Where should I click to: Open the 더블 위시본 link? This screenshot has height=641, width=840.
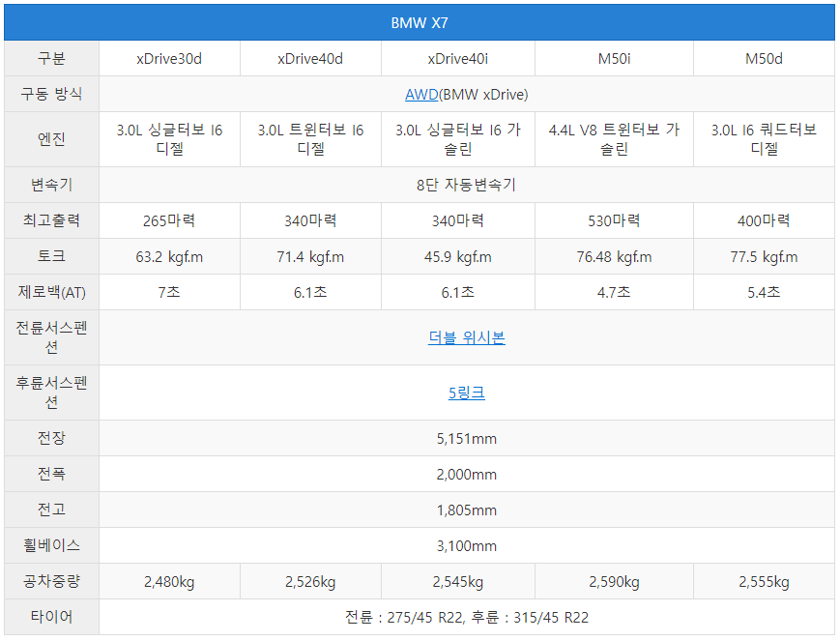pos(466,337)
